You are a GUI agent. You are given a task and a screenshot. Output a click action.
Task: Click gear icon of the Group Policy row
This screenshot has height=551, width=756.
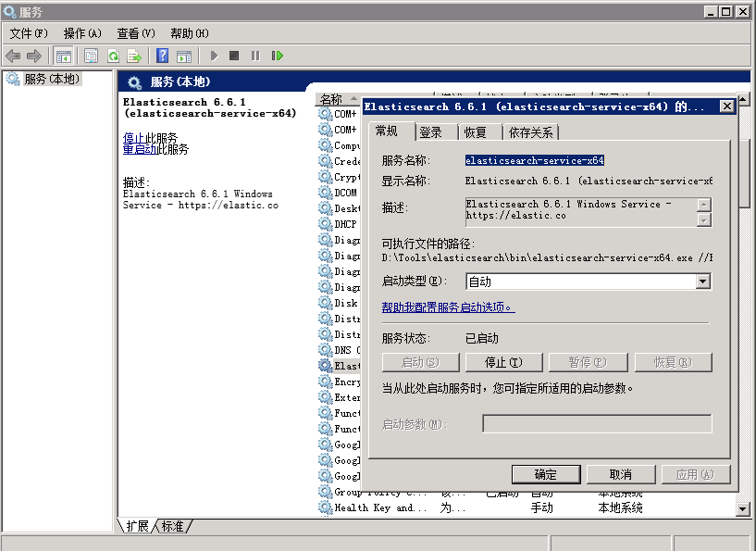[x=326, y=492]
